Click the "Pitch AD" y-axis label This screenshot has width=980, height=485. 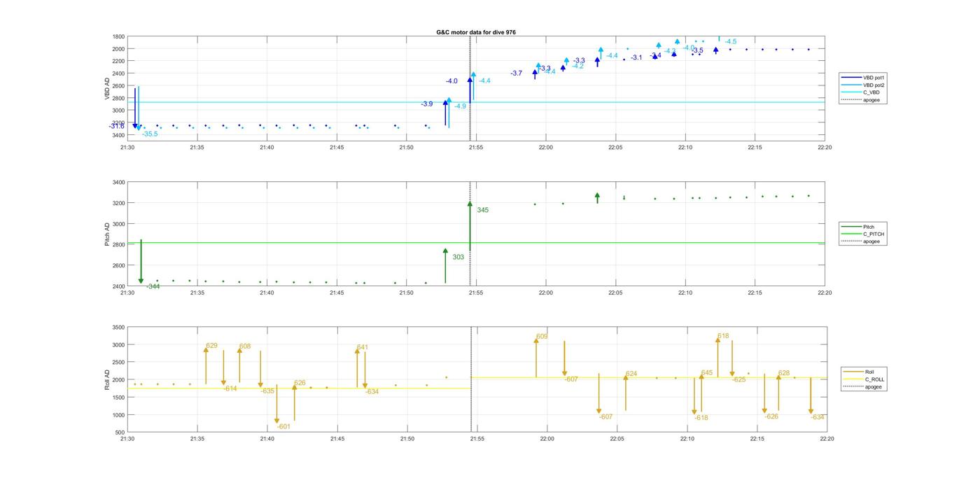(108, 234)
